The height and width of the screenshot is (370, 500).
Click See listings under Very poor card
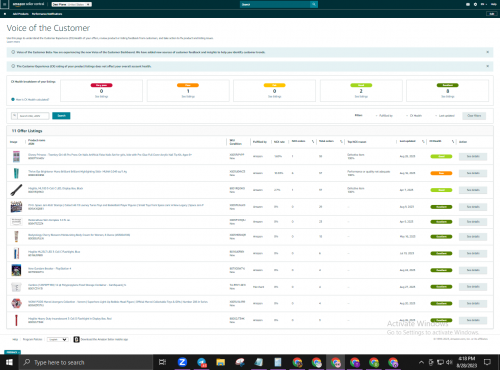[101, 97]
